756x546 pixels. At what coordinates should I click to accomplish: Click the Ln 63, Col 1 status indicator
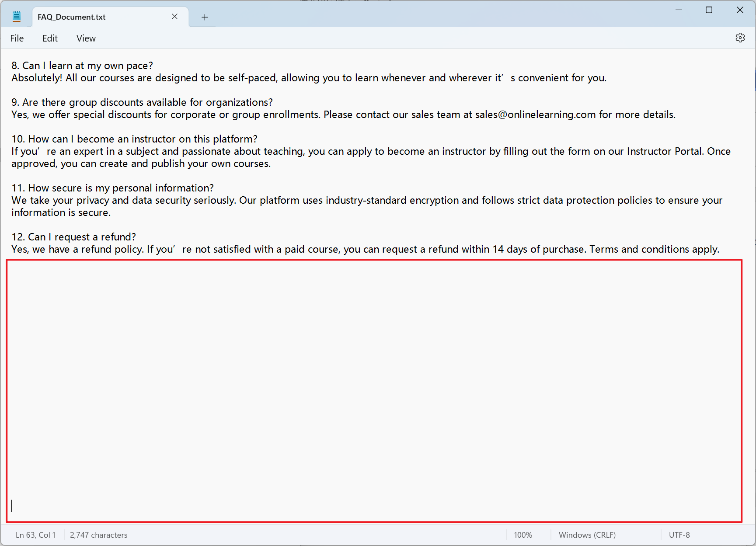35,535
